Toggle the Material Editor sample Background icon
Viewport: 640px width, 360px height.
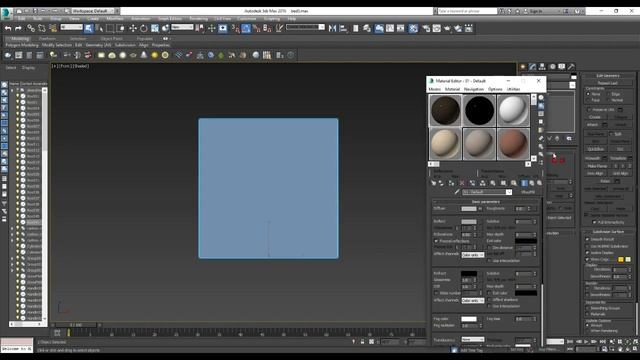541,114
